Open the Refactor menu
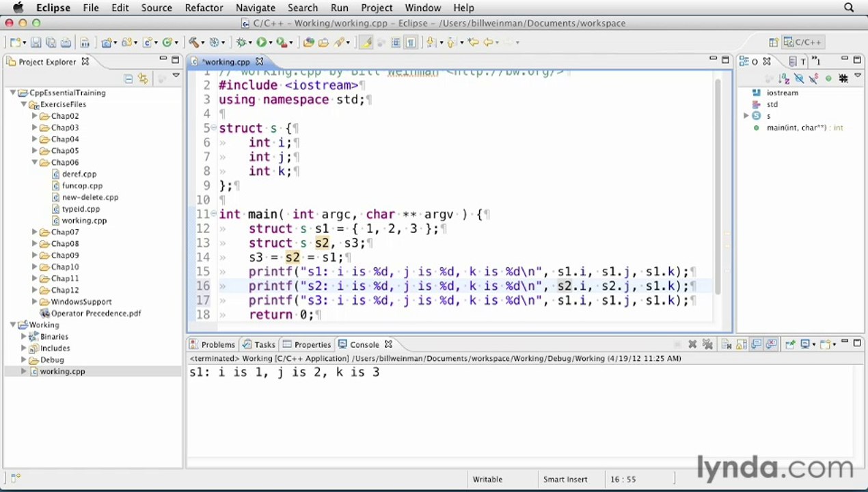Viewport: 868px width, 492px height. 204,8
